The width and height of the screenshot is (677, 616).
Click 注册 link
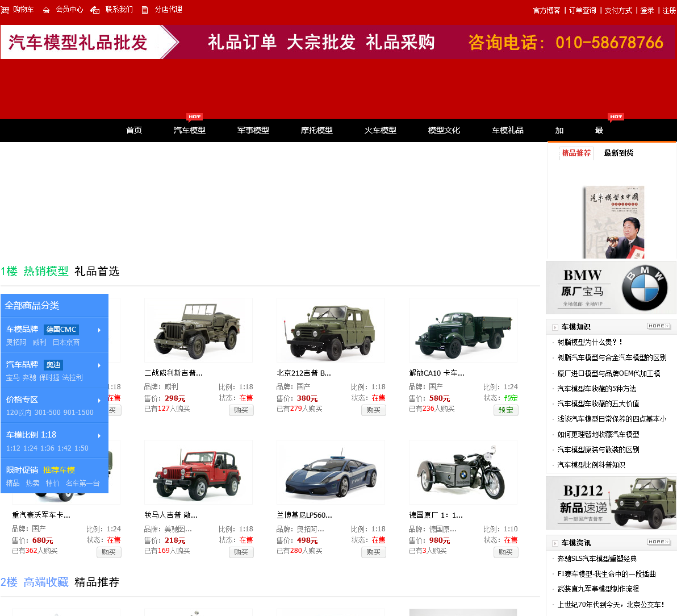pos(669,10)
